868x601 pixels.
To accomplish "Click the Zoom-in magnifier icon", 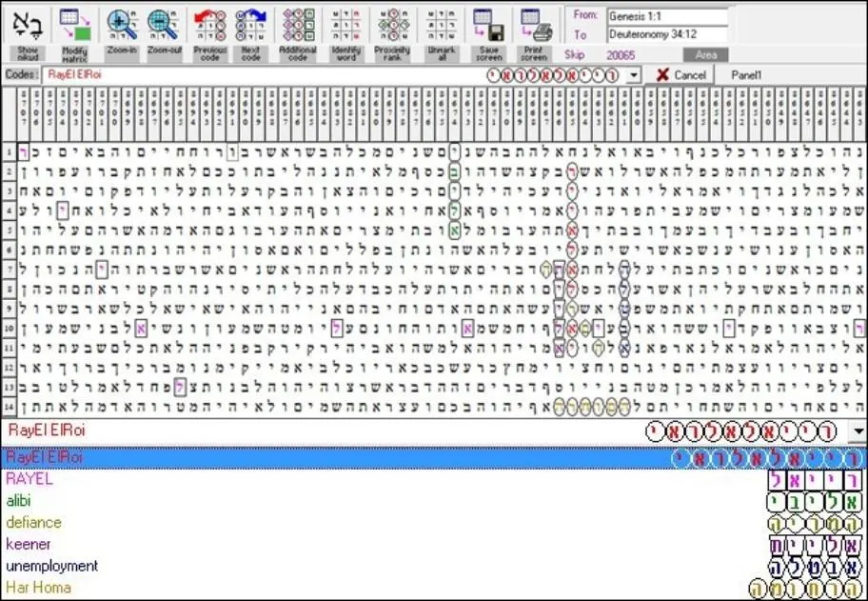I will point(122,25).
